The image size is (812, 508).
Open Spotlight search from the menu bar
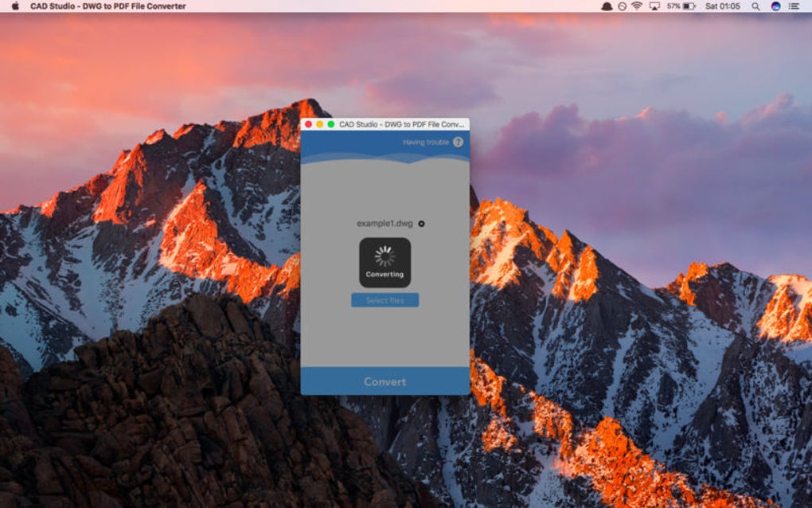[757, 8]
